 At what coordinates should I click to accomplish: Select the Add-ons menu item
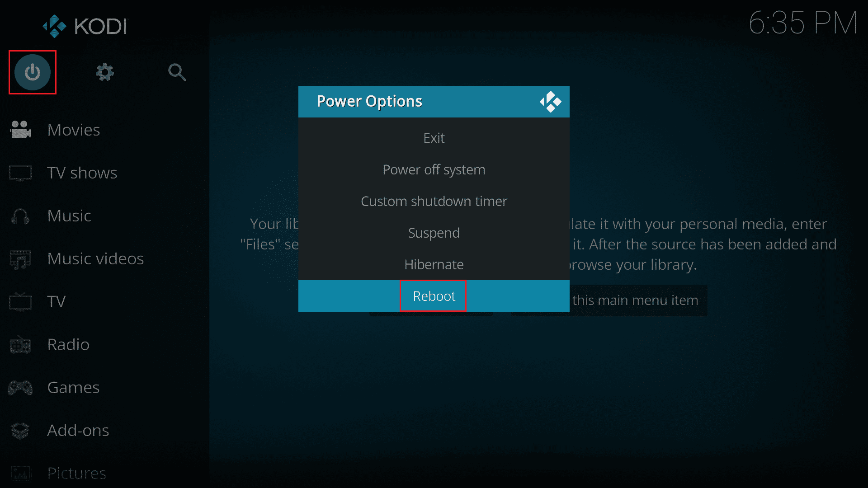[x=77, y=430]
